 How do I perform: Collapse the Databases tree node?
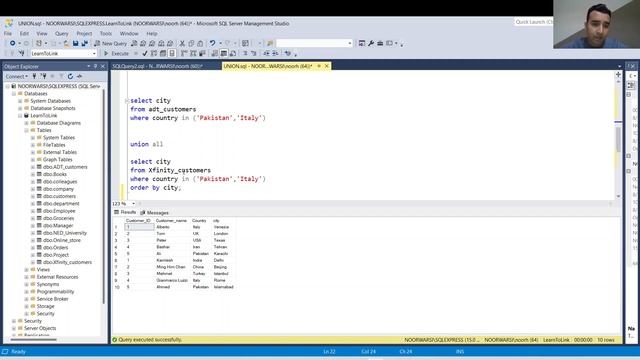[x=13, y=93]
